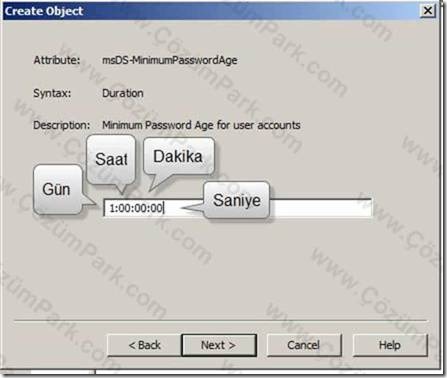
Task: Click the Syntax: label
Action: coord(52,93)
